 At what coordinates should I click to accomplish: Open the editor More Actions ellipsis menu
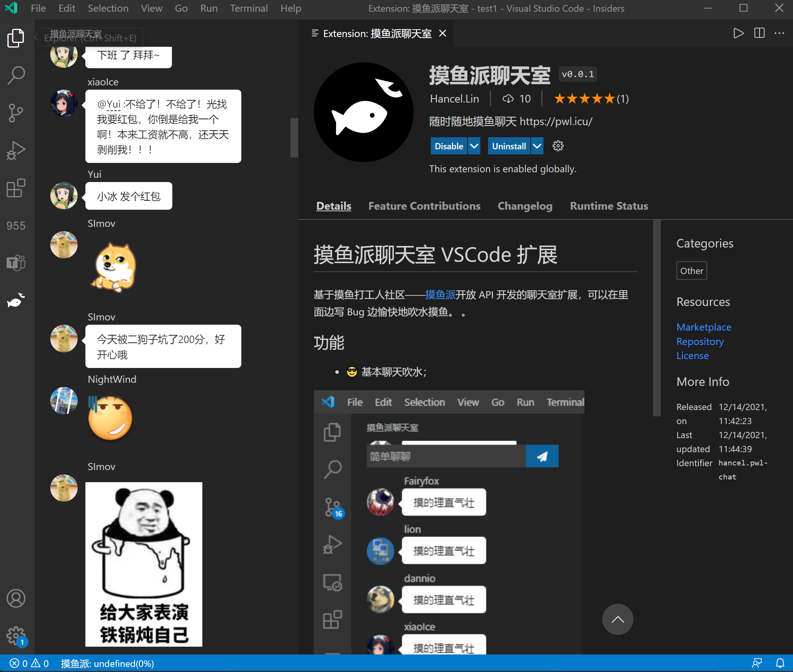tap(779, 33)
